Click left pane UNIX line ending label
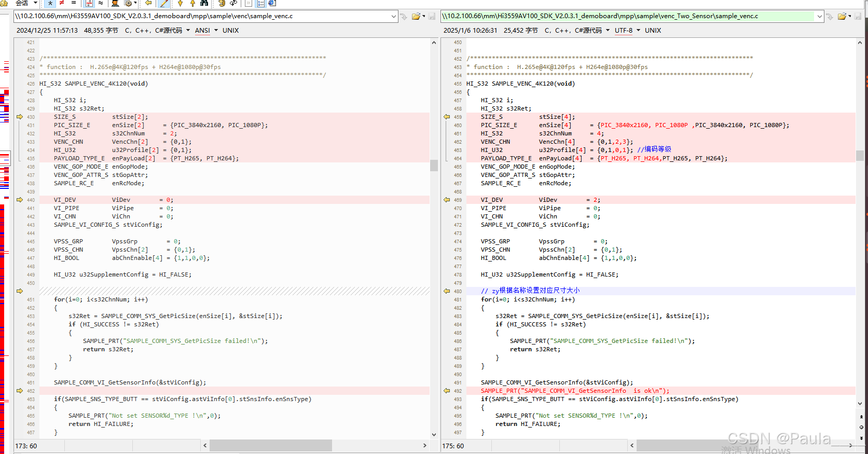The image size is (868, 454). pos(231,31)
